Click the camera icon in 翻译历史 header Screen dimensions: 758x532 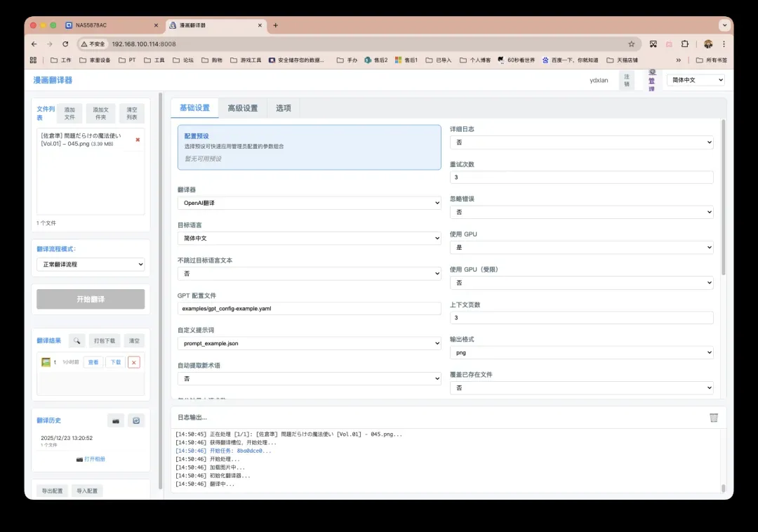(116, 420)
